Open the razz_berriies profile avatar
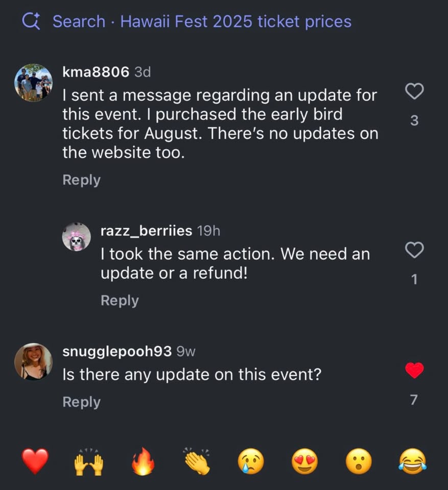The width and height of the screenshot is (448, 490). click(x=76, y=236)
